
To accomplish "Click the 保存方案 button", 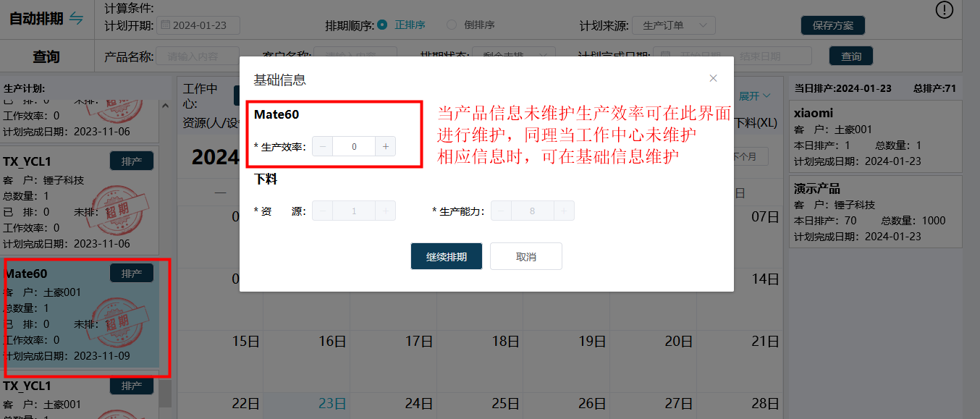I will click(x=832, y=25).
